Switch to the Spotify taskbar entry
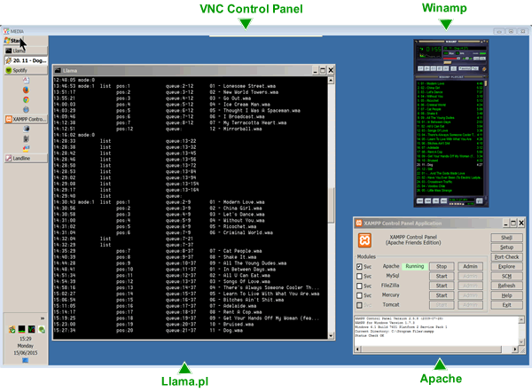532x392 pixels. (26, 70)
